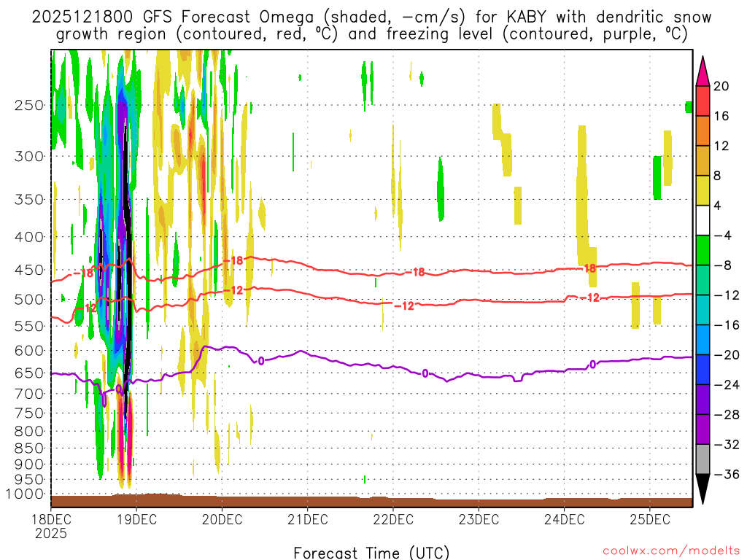
Task: Click the blue -20 to -24 colorbar segment
Action: pyautogui.click(x=703, y=370)
